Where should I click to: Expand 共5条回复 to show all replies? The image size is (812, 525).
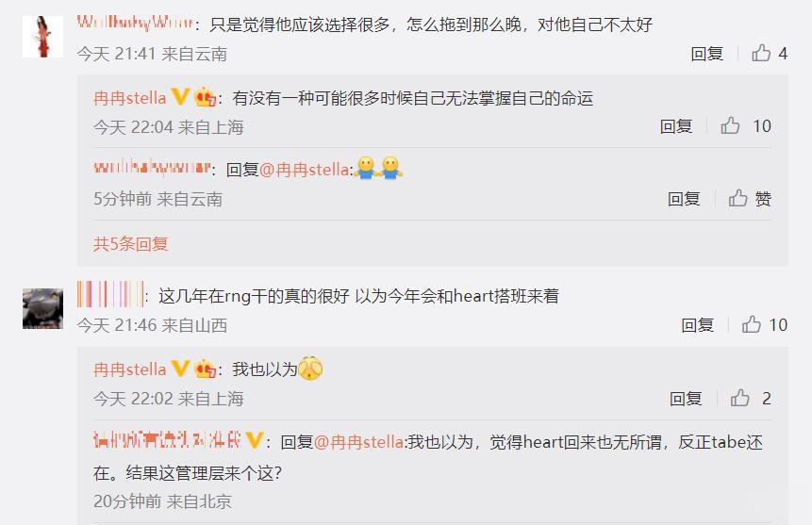130,243
